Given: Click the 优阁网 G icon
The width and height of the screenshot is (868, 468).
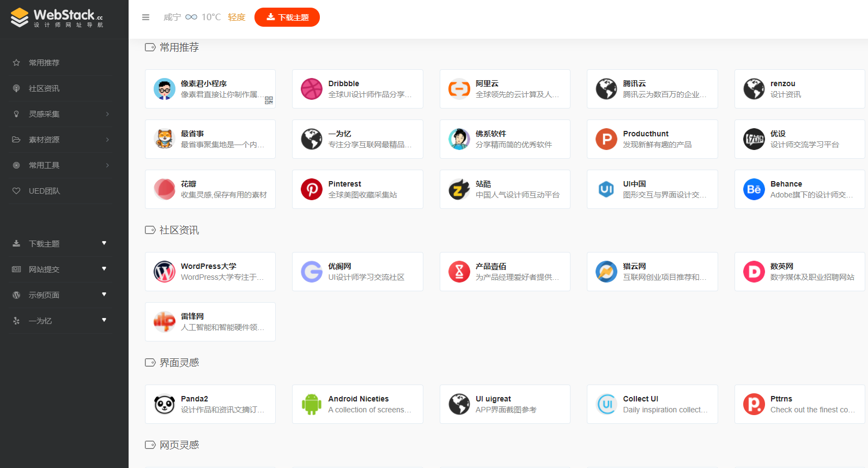Looking at the screenshot, I should (x=312, y=272).
